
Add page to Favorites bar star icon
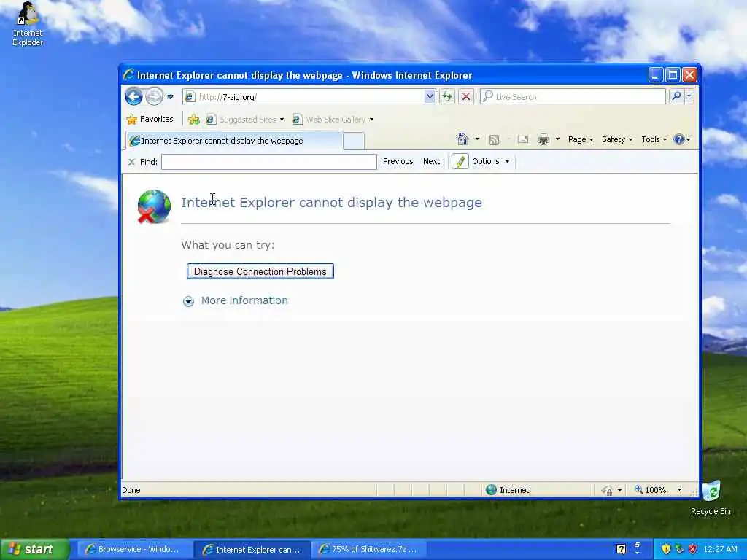194,119
